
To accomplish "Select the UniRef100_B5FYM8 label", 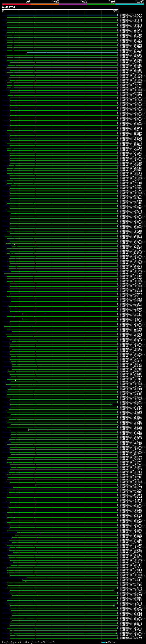I will (x=131, y=93).
